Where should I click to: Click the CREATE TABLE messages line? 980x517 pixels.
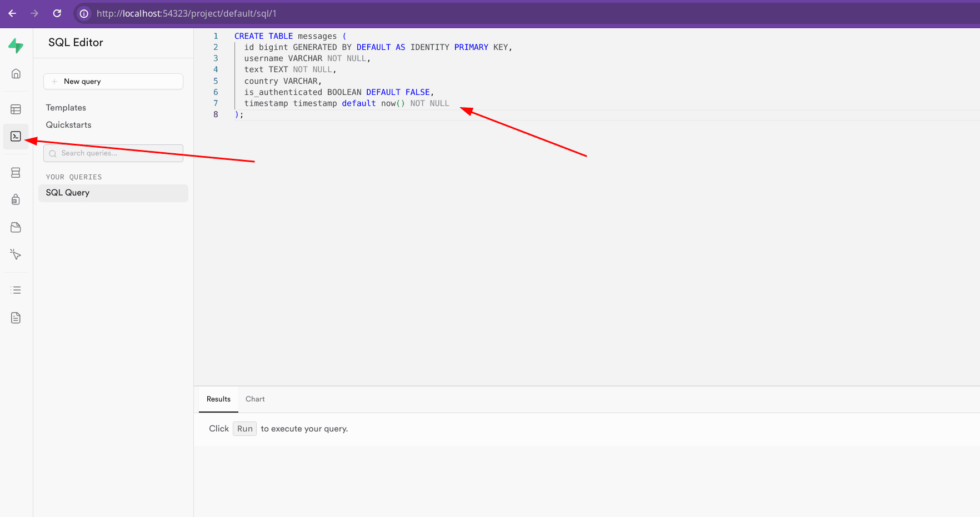291,36
